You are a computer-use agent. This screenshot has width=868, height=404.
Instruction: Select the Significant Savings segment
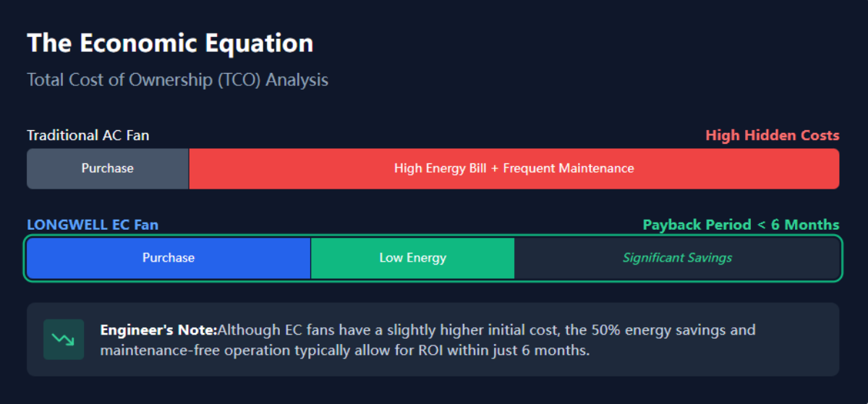pos(677,258)
